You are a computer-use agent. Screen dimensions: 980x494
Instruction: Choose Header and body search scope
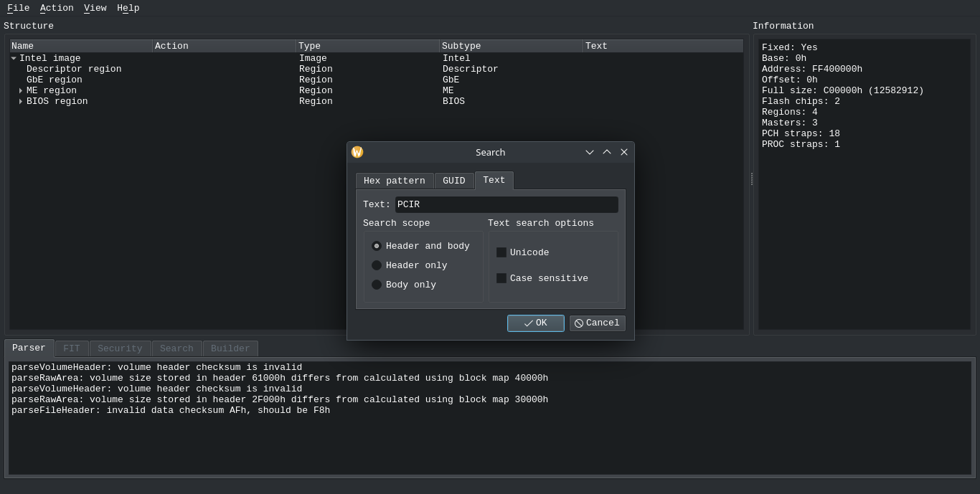pyautogui.click(x=377, y=246)
